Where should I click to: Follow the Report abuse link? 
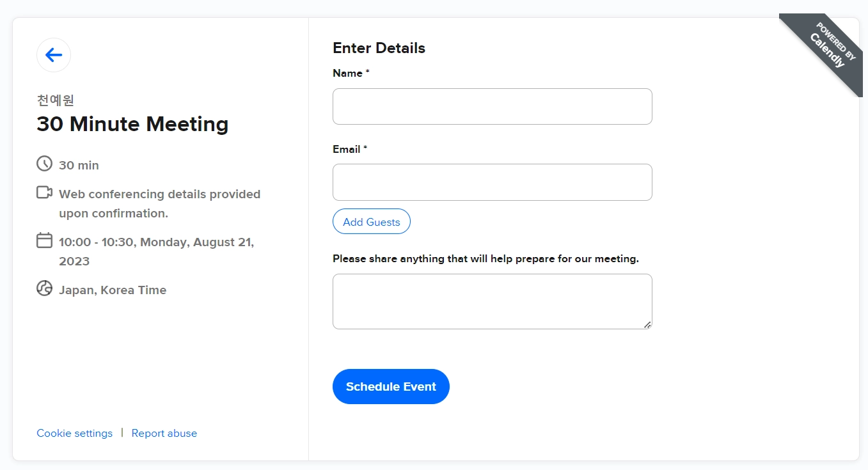tap(164, 434)
